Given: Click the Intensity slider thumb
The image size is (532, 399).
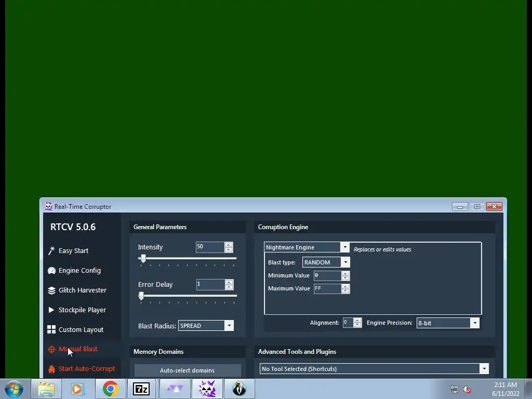Looking at the screenshot, I should click(x=143, y=259).
